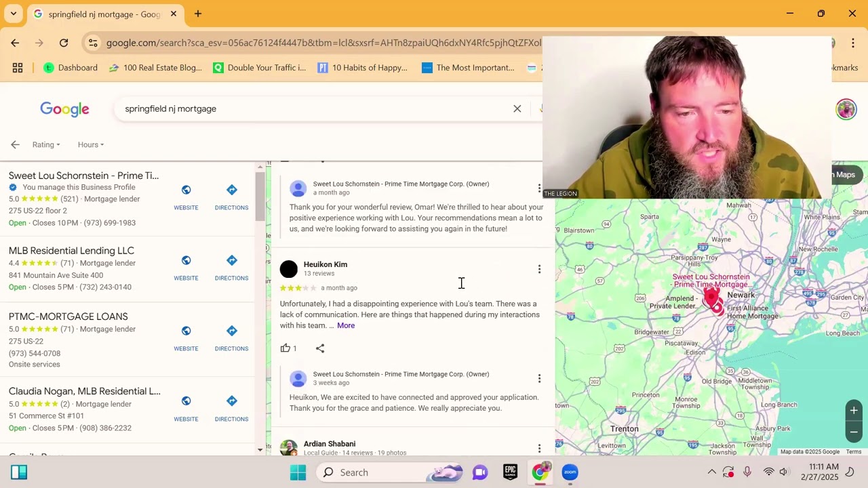Like the Heuikon Kim review
This screenshot has width=868, height=488.
(285, 348)
